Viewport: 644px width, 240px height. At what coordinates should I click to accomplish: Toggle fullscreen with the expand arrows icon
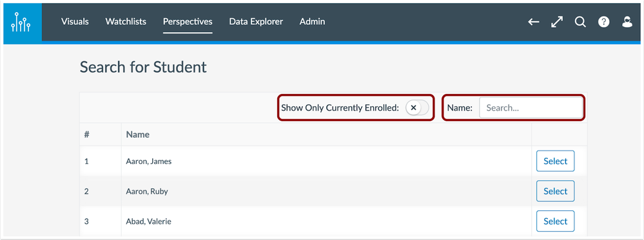(556, 22)
